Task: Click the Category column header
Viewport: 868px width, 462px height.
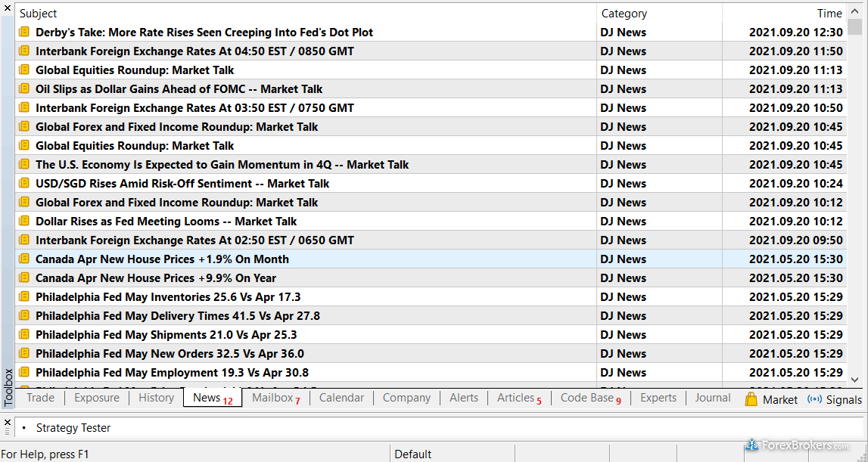Action: click(624, 14)
